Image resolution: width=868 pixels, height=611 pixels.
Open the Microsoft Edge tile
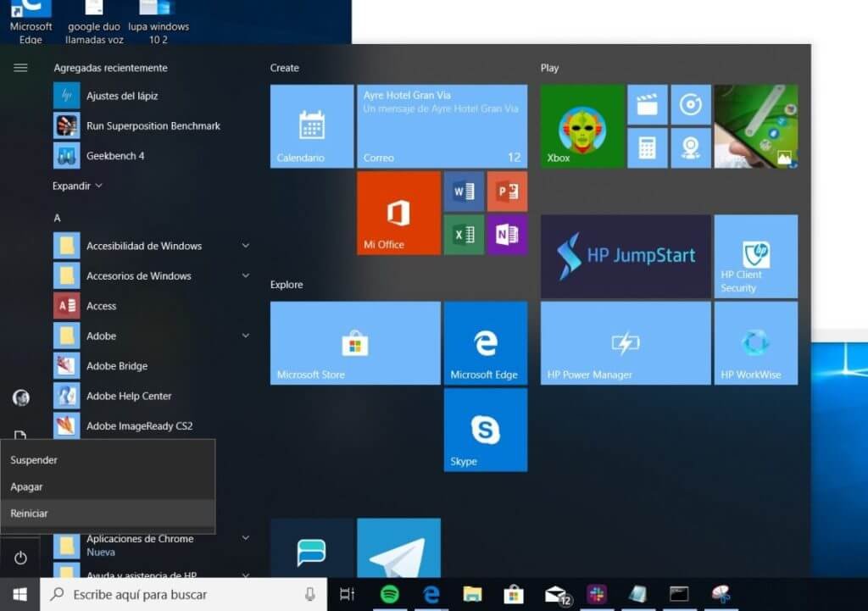(x=486, y=343)
